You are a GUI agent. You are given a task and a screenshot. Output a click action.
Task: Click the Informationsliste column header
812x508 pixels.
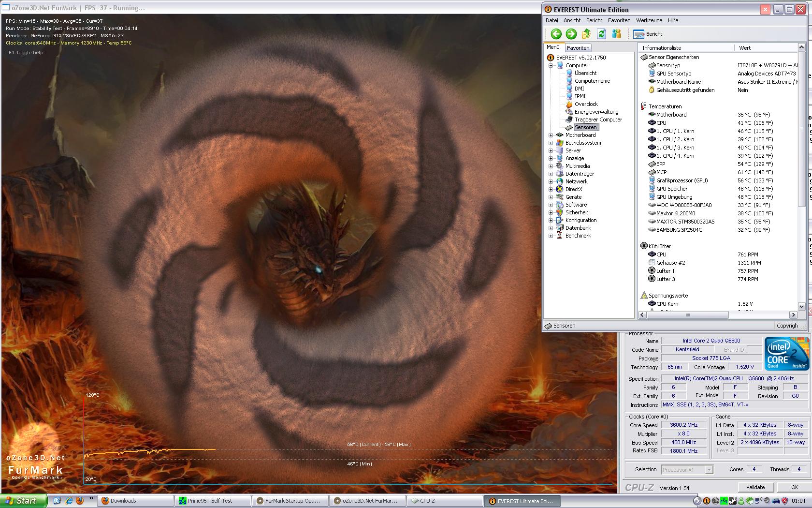point(686,48)
